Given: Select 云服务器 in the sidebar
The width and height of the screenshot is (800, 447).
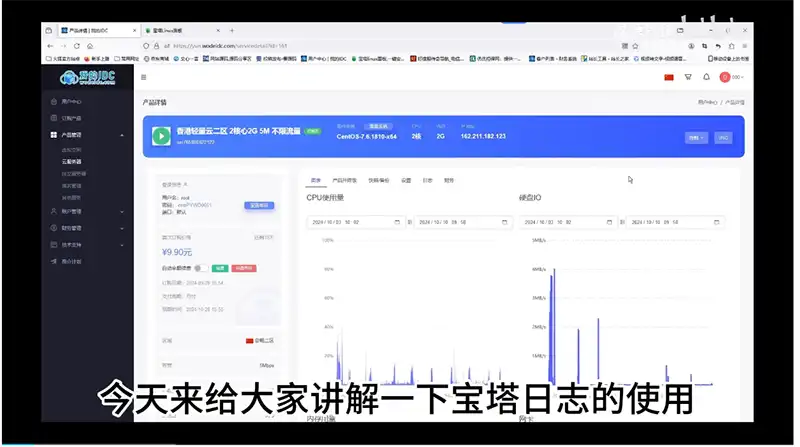Looking at the screenshot, I should click(x=72, y=161).
